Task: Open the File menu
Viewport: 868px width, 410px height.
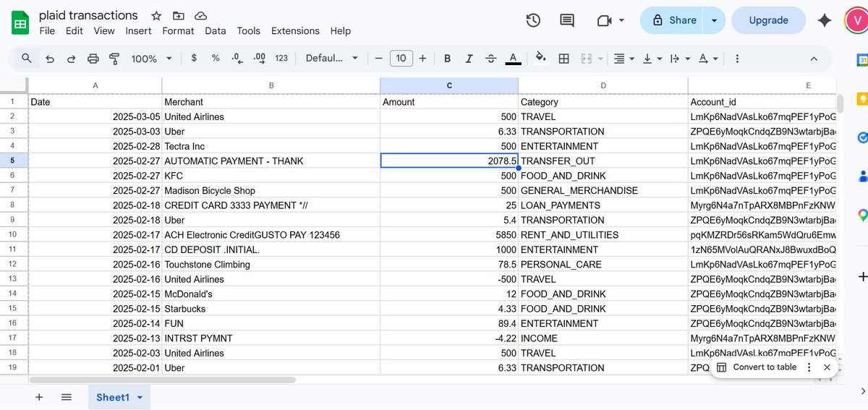Action: [47, 30]
